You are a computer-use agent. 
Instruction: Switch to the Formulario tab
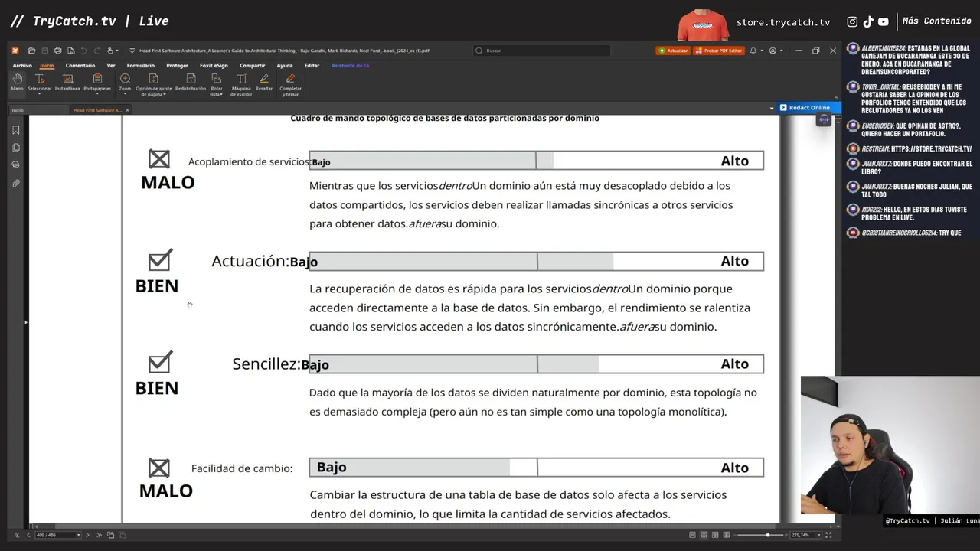coord(141,66)
